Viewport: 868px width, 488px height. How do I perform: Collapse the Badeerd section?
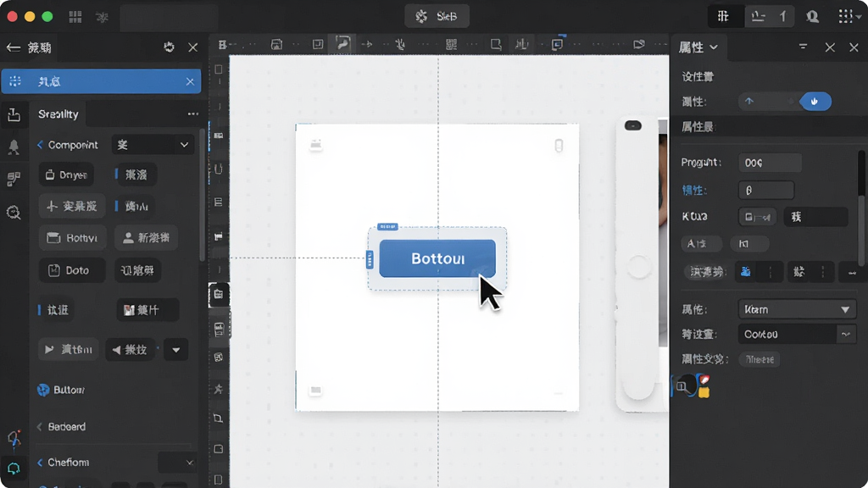click(x=39, y=427)
